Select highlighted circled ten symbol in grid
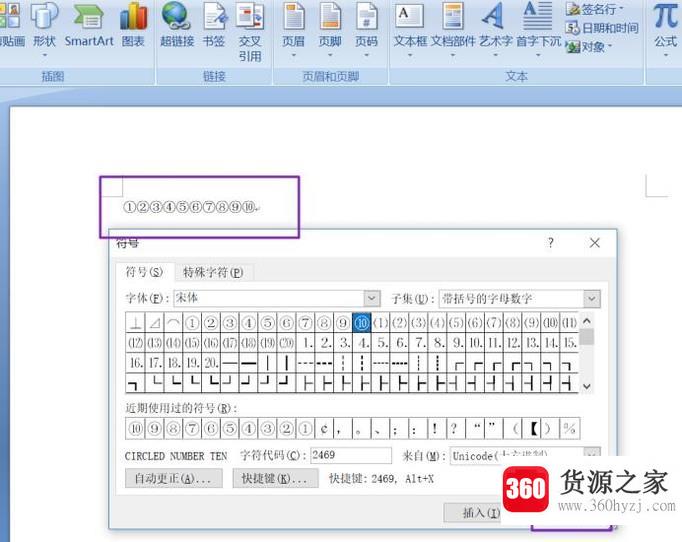This screenshot has height=542, width=682. point(361,322)
